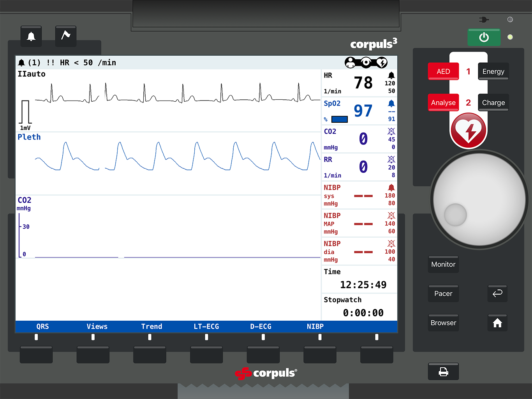Click the SpO2 signal strength bar

(x=340, y=119)
